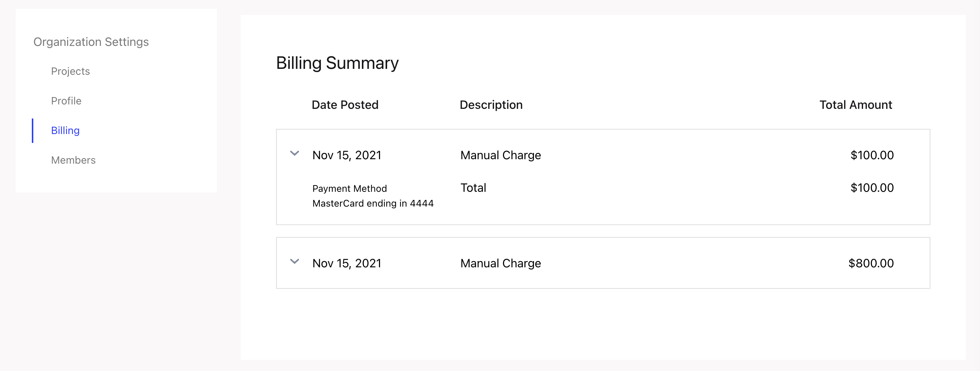Click the Payment Method label
This screenshot has width=980, height=371.
349,189
